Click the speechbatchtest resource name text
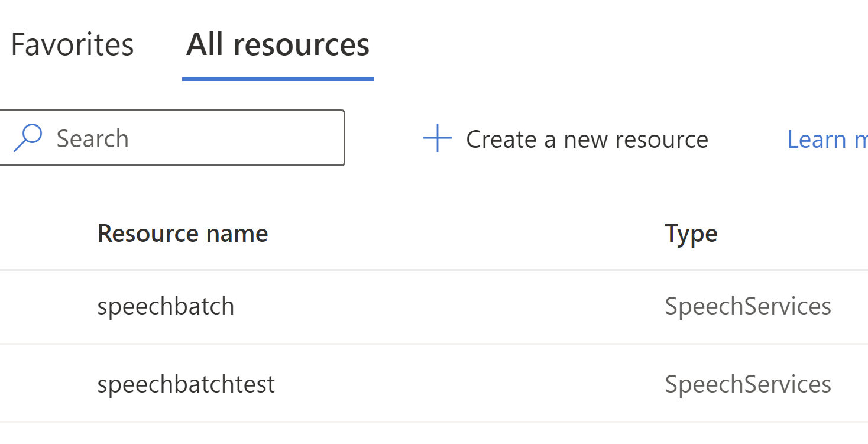The image size is (868, 444). pyautogui.click(x=186, y=384)
